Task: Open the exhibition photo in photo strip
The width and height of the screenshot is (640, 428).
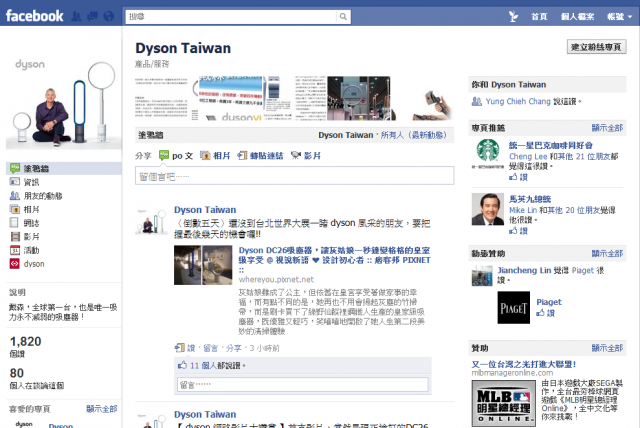Action: pos(358,98)
